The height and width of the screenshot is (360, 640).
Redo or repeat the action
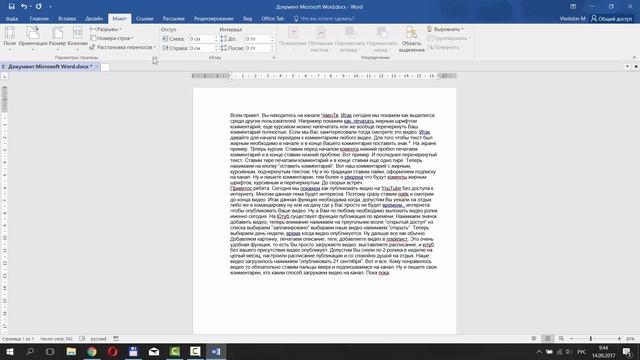38,7
